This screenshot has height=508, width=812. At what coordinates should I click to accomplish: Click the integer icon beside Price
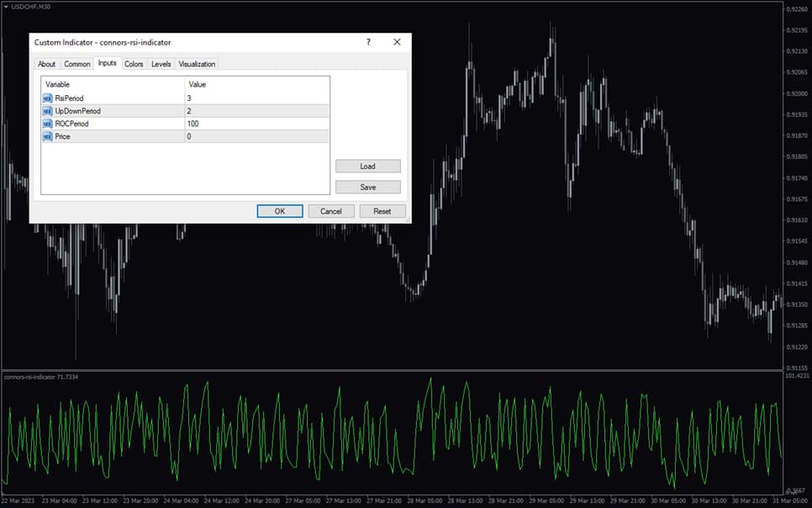[x=46, y=135]
